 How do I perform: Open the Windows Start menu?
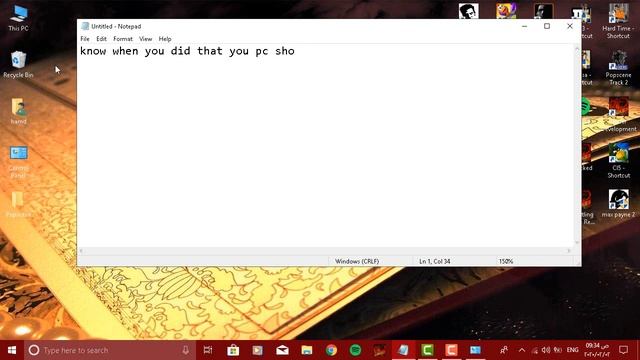click(12, 350)
